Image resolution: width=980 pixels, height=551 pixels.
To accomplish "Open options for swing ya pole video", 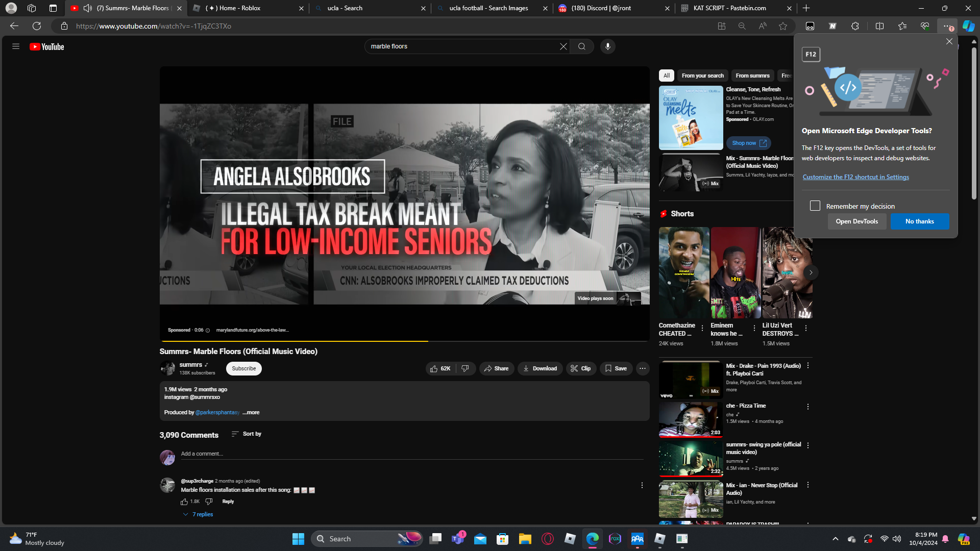I will [x=808, y=445].
